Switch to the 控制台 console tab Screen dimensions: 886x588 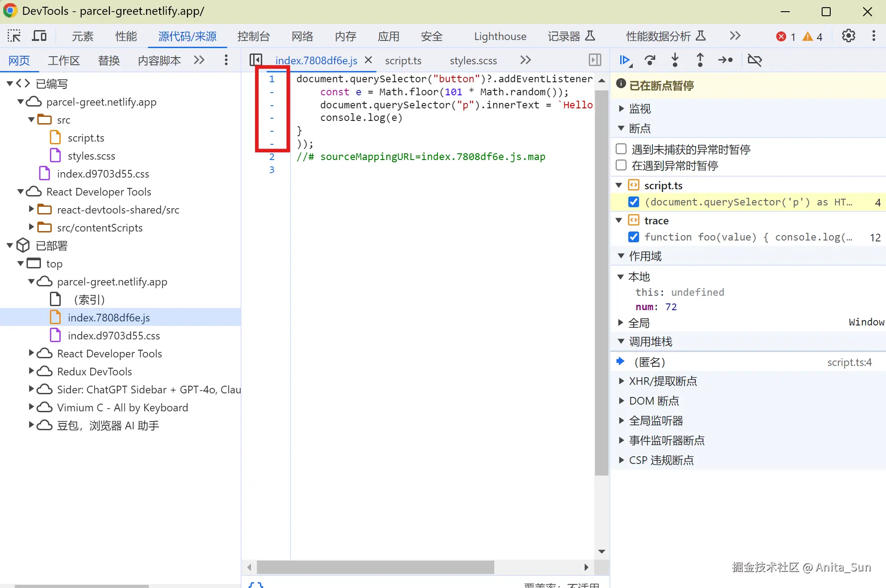click(x=254, y=36)
